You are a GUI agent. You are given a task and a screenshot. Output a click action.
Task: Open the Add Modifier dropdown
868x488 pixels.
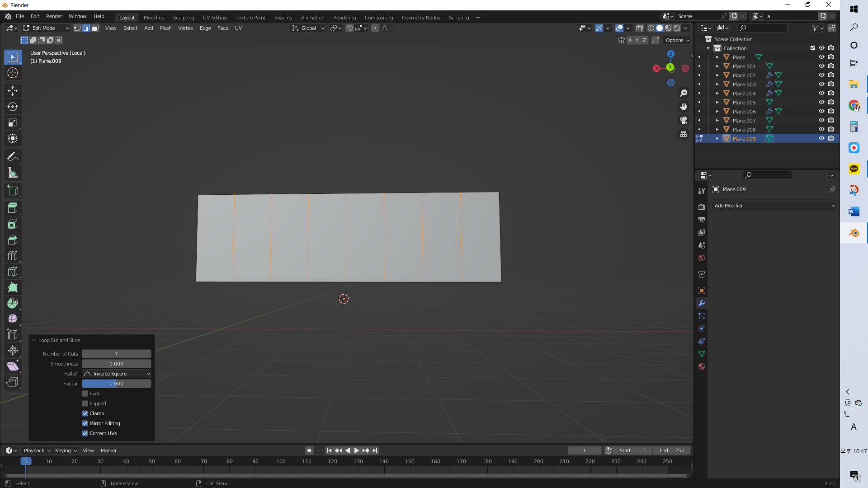point(774,206)
